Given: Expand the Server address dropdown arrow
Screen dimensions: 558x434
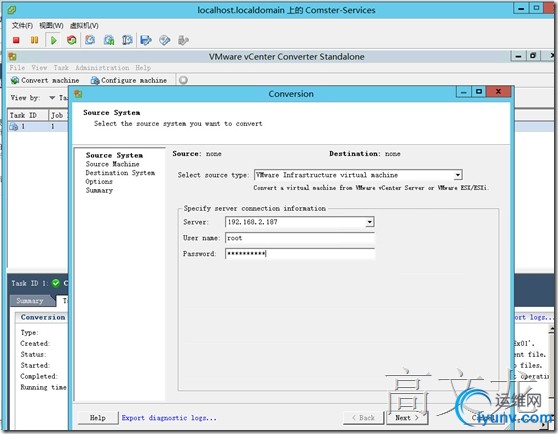Looking at the screenshot, I should 370,222.
